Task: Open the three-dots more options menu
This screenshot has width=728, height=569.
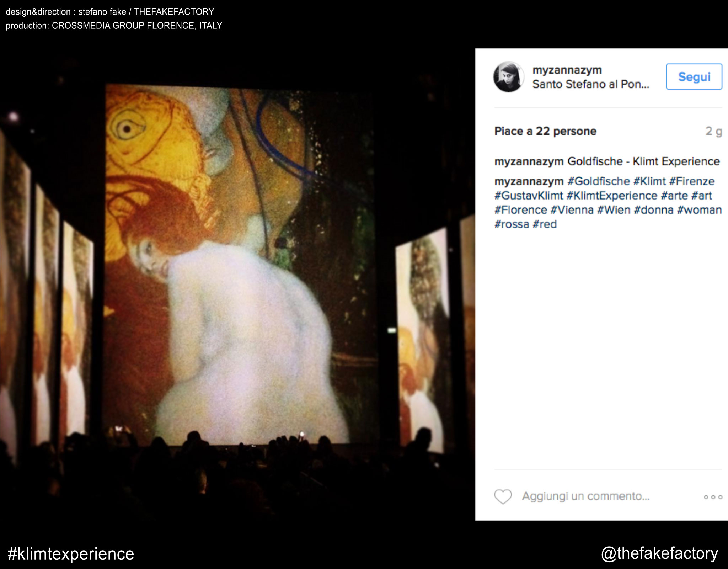Action: [713, 497]
